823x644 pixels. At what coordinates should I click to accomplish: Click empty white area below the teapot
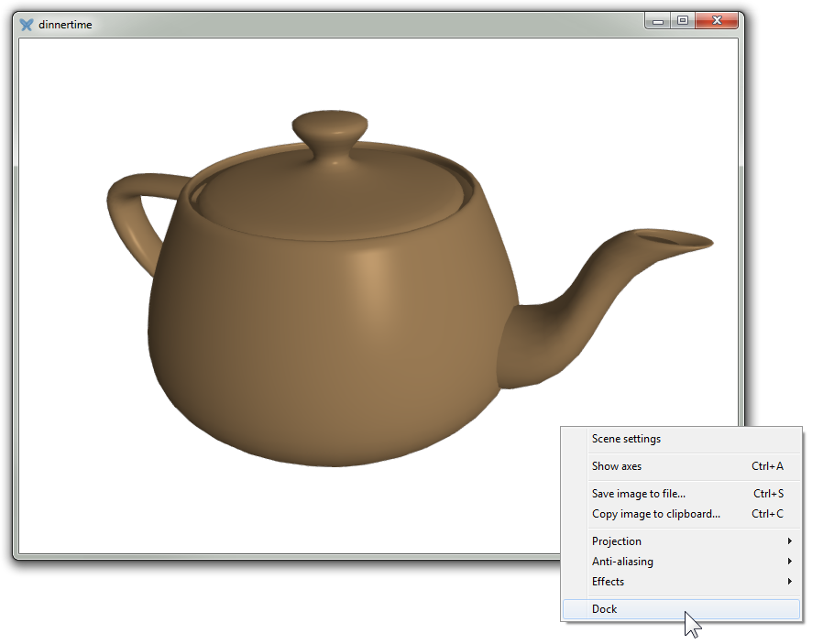point(275,513)
